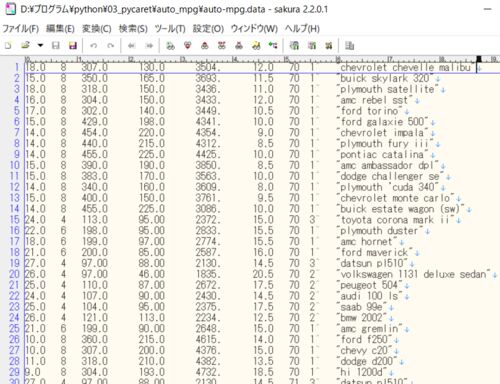Click the text "amc ambassador dpl"
This screenshot has width=500, height=384.
coord(387,165)
